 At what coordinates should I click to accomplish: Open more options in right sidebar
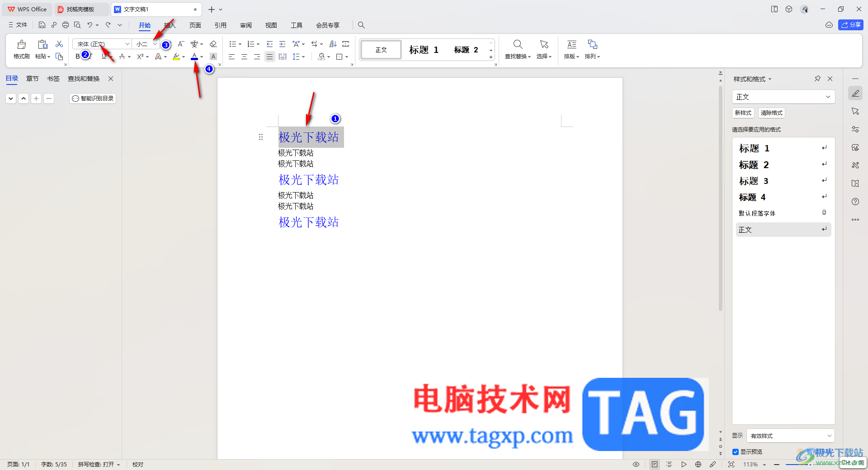pyautogui.click(x=855, y=220)
